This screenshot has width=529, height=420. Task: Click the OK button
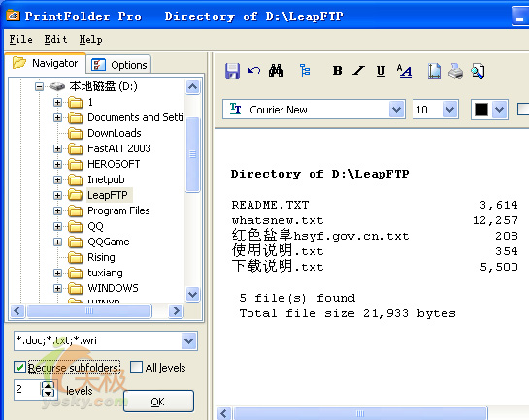click(158, 402)
